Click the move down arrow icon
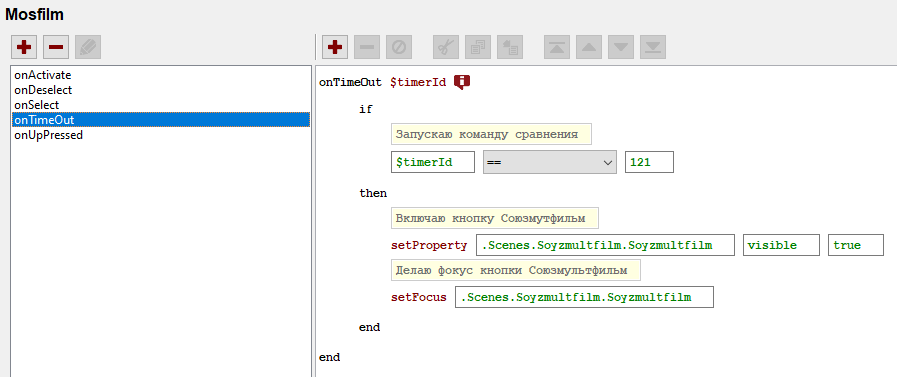Screen dimensions: 897x377 coord(621,47)
